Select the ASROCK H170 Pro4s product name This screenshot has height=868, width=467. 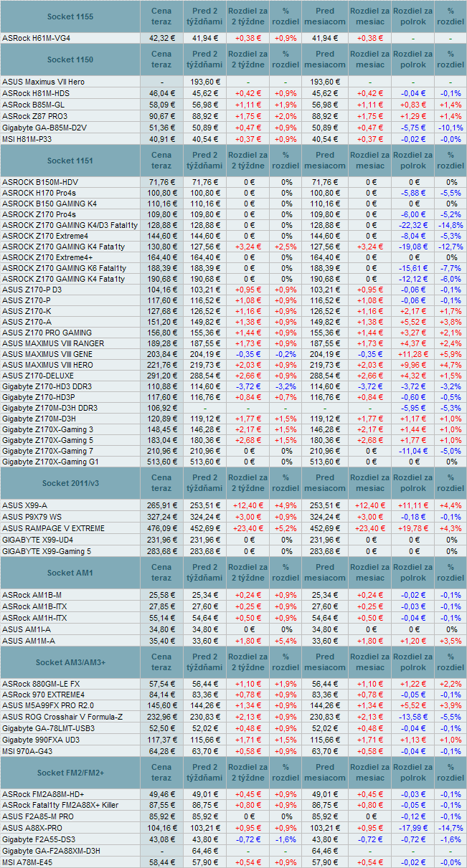coord(37,194)
